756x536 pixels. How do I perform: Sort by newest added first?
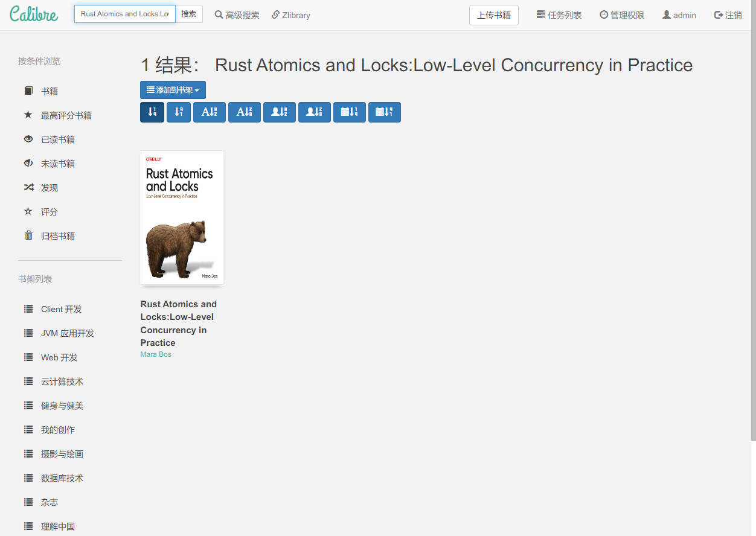click(152, 112)
